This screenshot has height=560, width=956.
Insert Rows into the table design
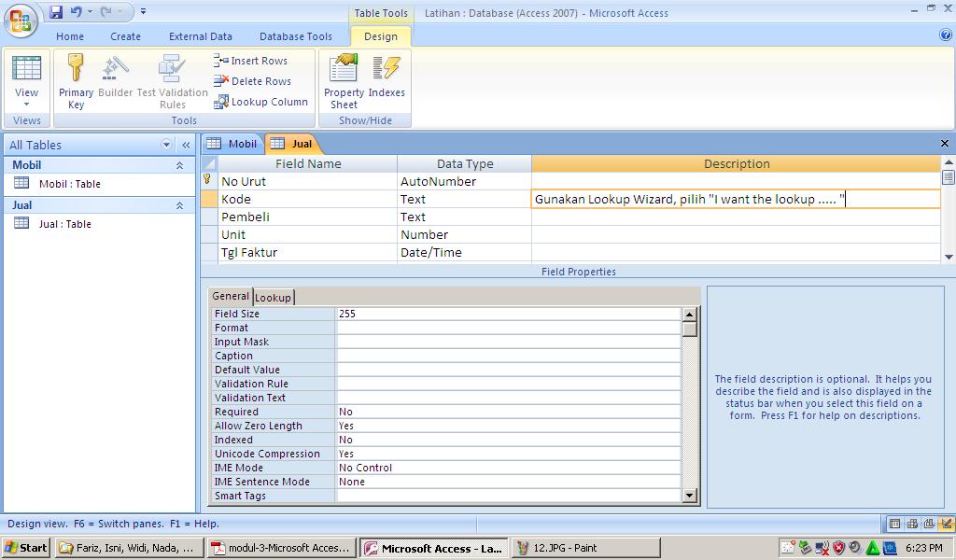pos(250,61)
